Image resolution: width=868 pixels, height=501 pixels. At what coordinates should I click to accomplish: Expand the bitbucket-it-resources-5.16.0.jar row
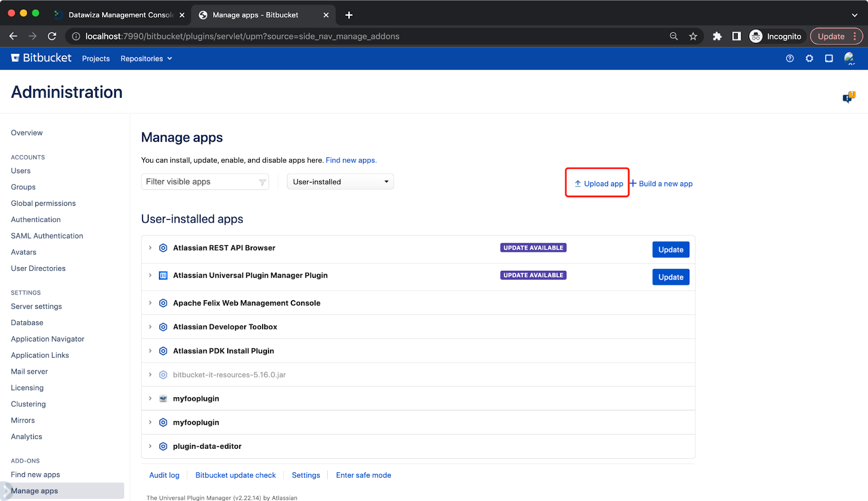click(x=150, y=375)
